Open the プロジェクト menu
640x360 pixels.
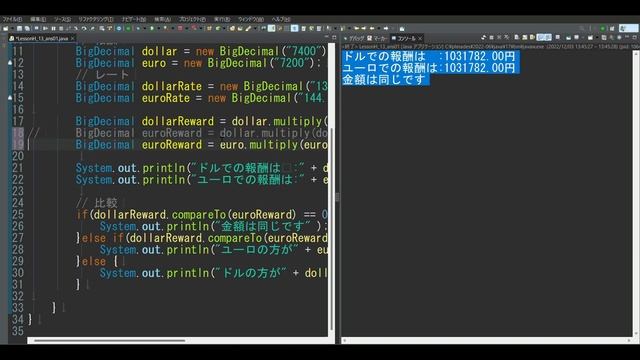coord(192,19)
